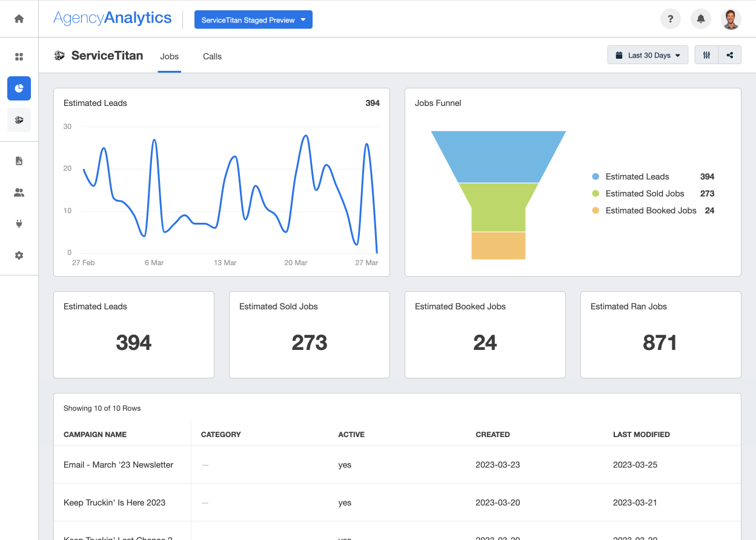The width and height of the screenshot is (756, 540).
Task: Click the ServiceTitan page title
Action: coord(107,56)
